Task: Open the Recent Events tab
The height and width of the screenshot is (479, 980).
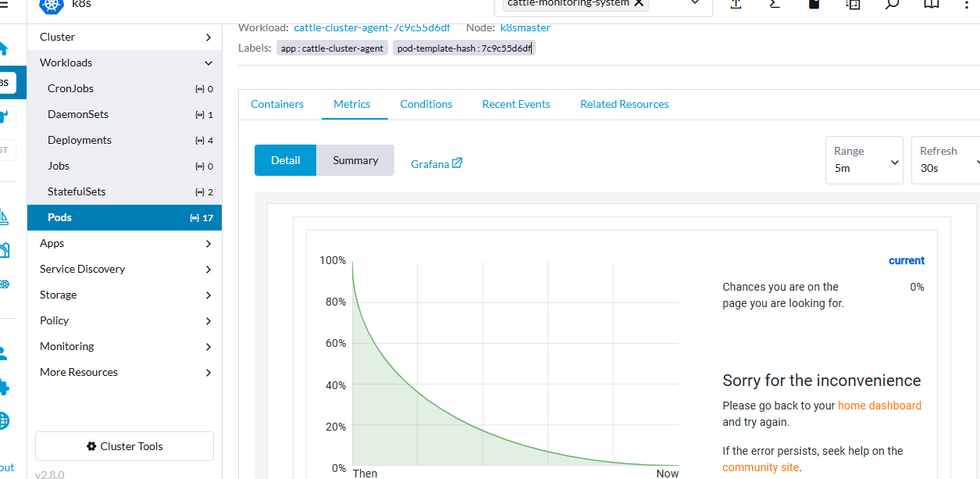Action: coord(515,104)
